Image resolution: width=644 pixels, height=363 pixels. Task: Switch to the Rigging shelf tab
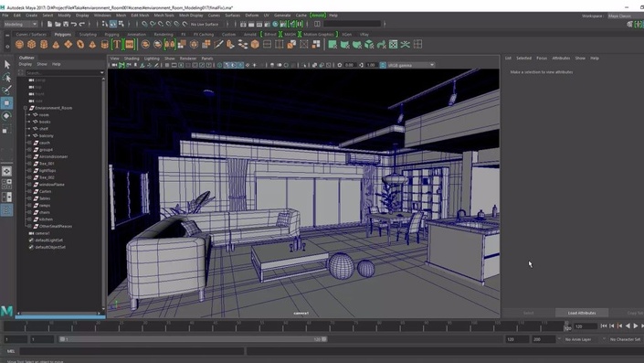pos(111,35)
